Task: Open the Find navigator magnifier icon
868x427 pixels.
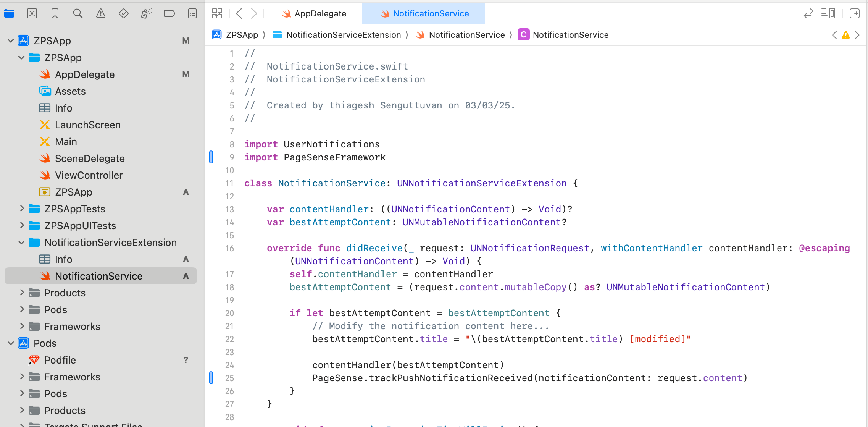Action: click(x=78, y=14)
